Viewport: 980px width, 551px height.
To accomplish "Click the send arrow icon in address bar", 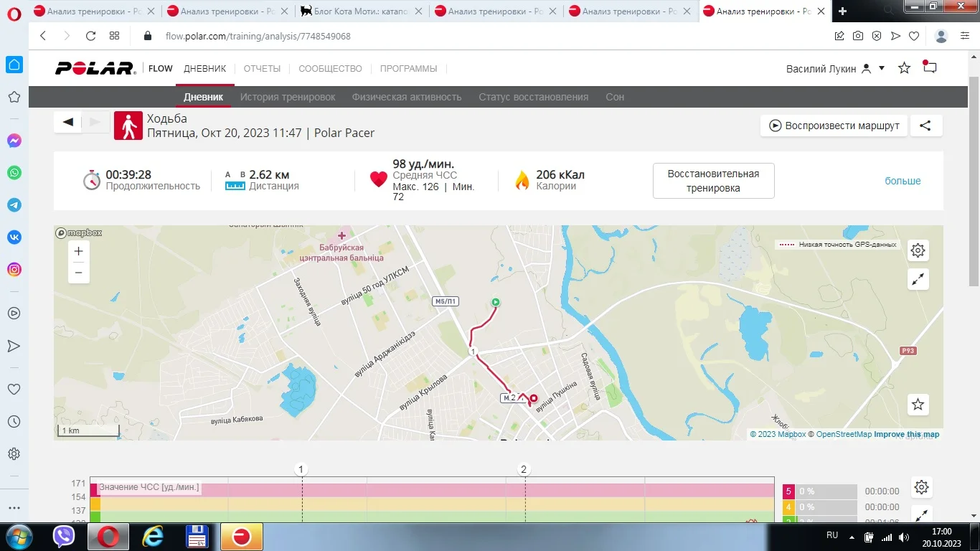I will point(895,36).
